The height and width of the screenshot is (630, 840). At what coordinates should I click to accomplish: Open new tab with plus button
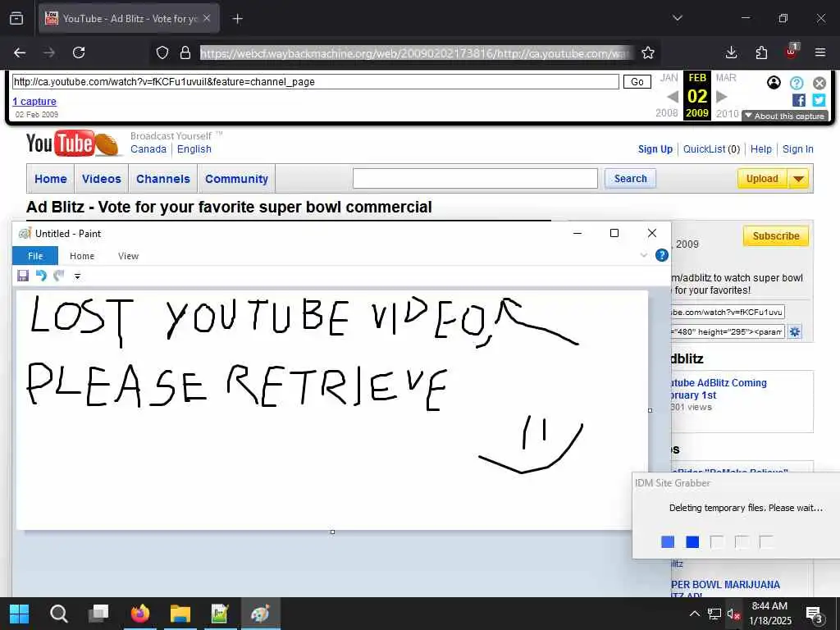[x=238, y=19]
